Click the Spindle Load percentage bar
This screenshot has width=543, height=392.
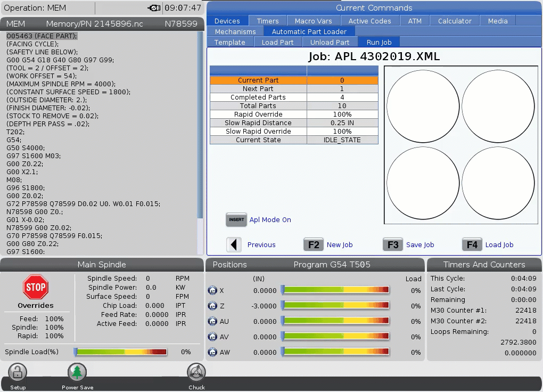tap(121, 352)
